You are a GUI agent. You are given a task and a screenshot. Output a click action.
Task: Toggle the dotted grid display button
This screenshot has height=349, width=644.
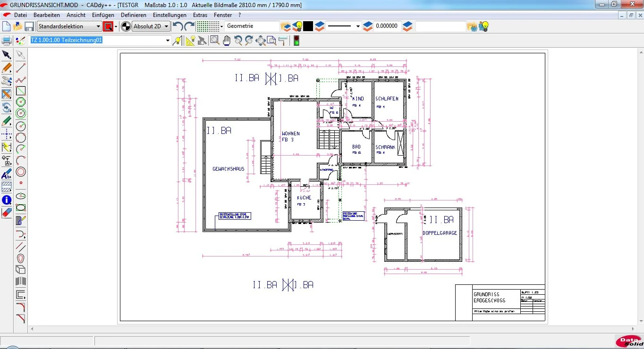(208, 26)
